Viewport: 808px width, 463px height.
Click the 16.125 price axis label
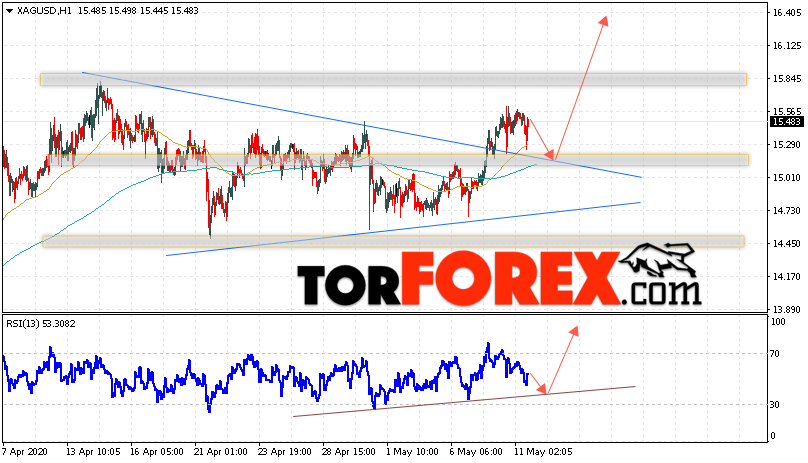pyautogui.click(x=787, y=46)
